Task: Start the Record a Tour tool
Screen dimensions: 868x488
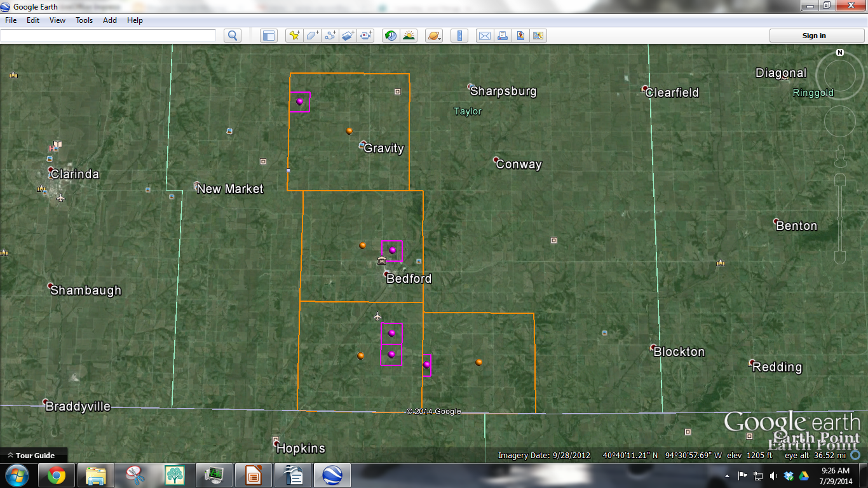Action: [x=365, y=36]
